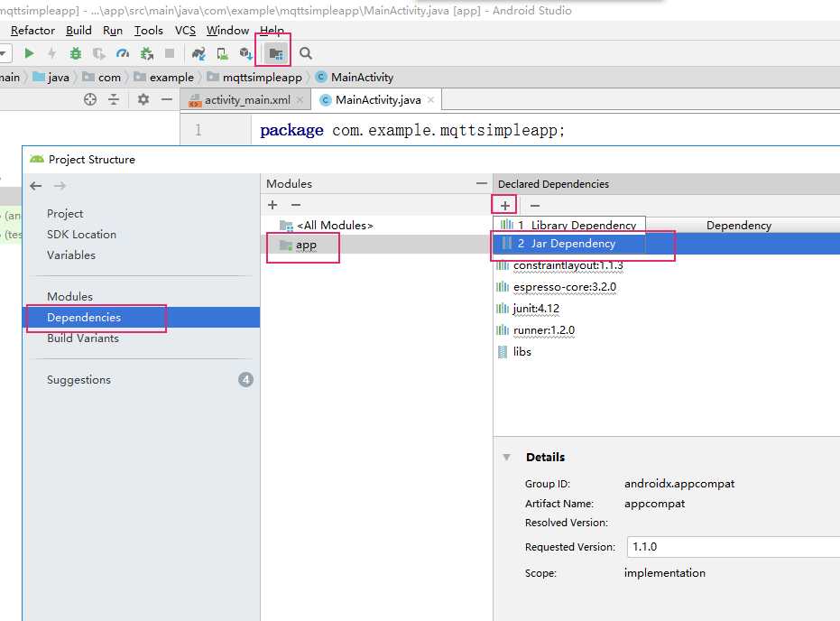
Task: Select the app module
Action: pos(375,245)
